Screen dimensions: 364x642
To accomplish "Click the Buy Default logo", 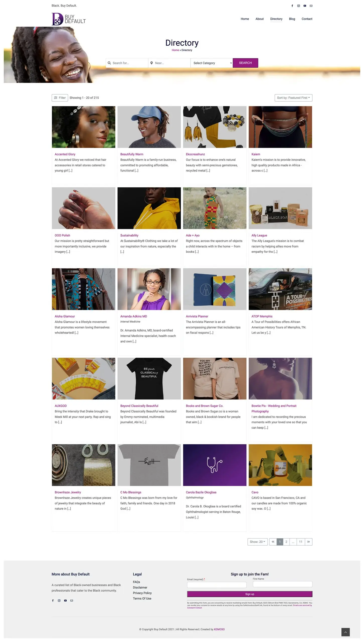I will coord(68,19).
